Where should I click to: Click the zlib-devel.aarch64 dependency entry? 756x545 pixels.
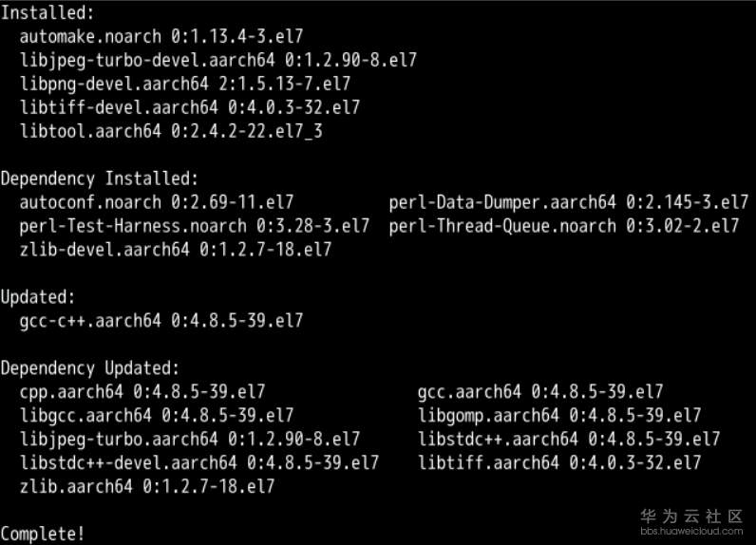point(175,250)
